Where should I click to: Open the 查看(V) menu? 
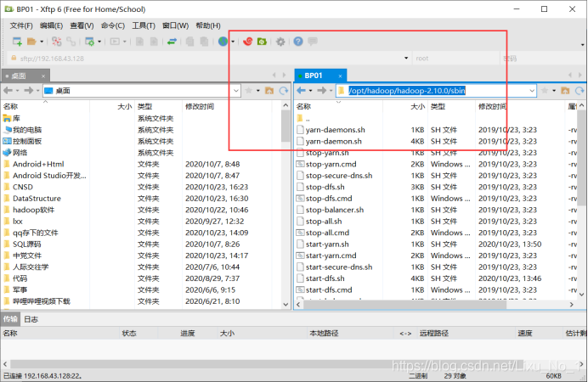[82, 25]
